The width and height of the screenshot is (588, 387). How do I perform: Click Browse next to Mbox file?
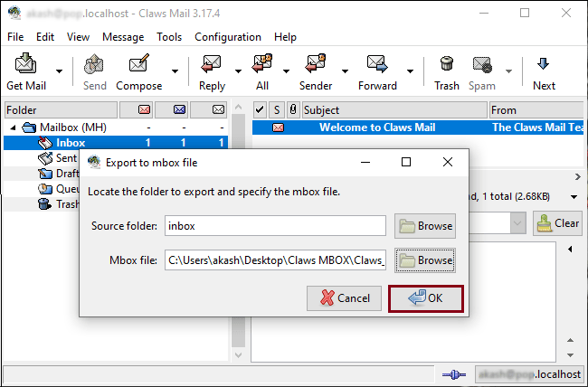(x=425, y=260)
